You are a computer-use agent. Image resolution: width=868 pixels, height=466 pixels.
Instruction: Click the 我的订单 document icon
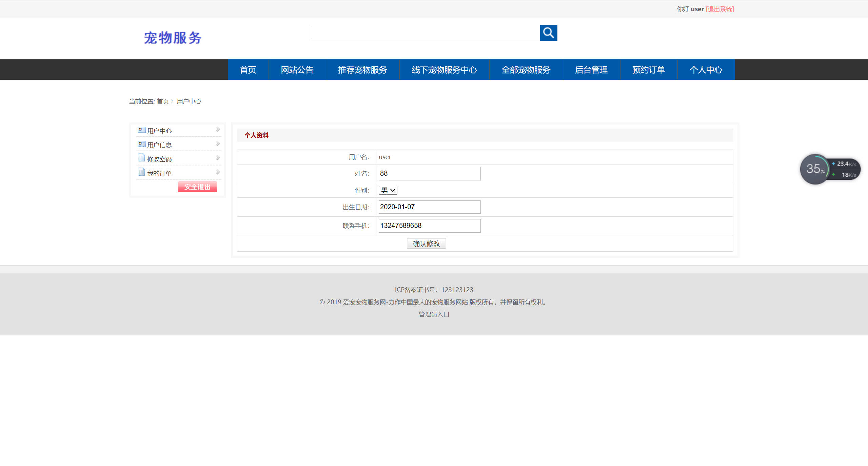(141, 172)
